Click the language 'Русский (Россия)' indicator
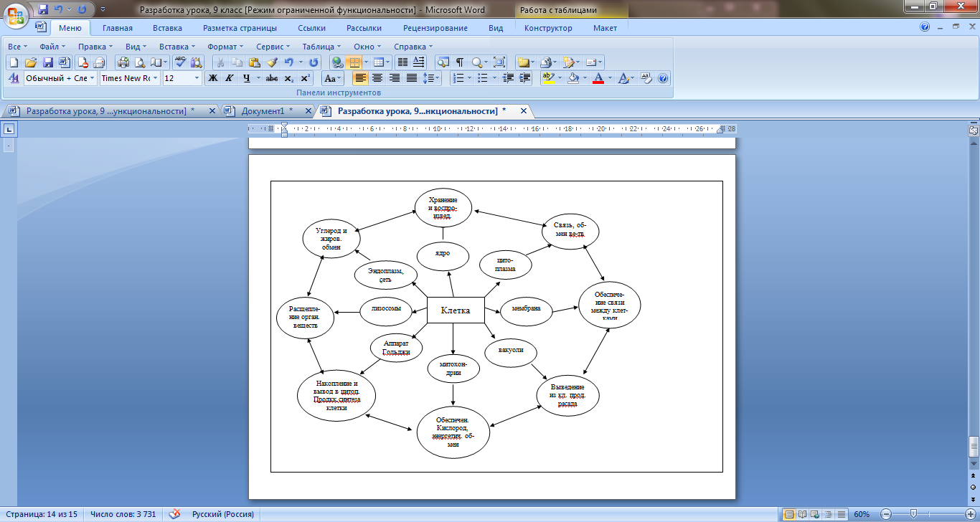Image resolution: width=980 pixels, height=522 pixels. coord(223,514)
